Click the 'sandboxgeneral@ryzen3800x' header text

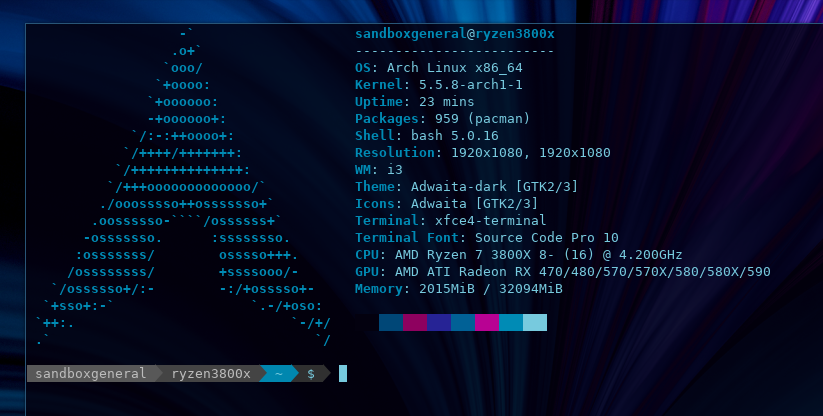(455, 34)
